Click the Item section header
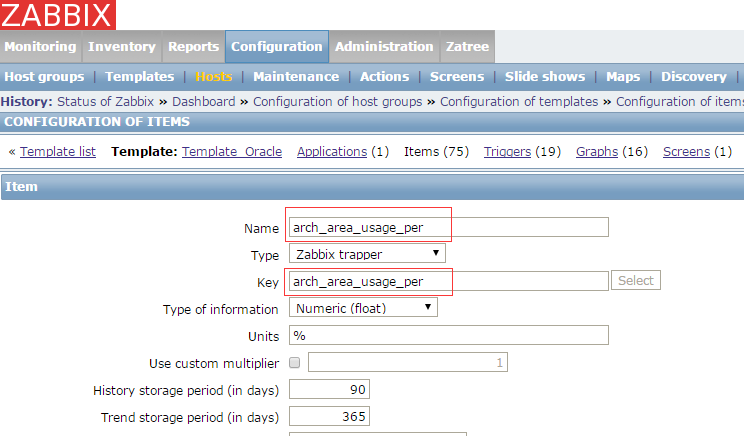The image size is (744, 436). 372,187
